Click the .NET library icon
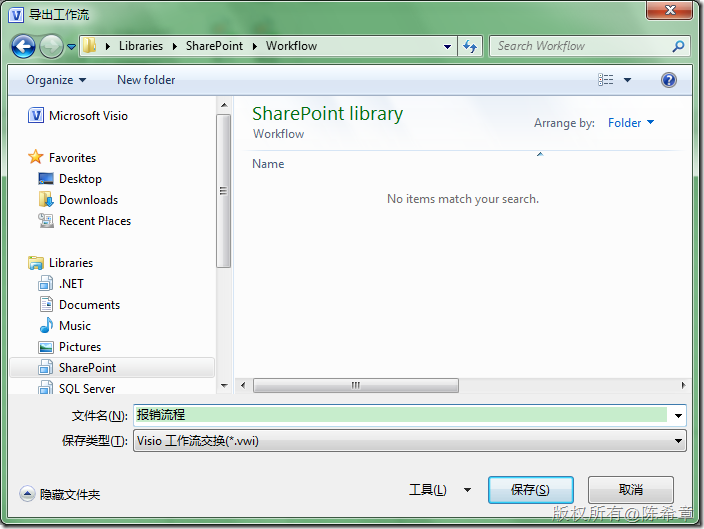The width and height of the screenshot is (704, 529). 45,283
